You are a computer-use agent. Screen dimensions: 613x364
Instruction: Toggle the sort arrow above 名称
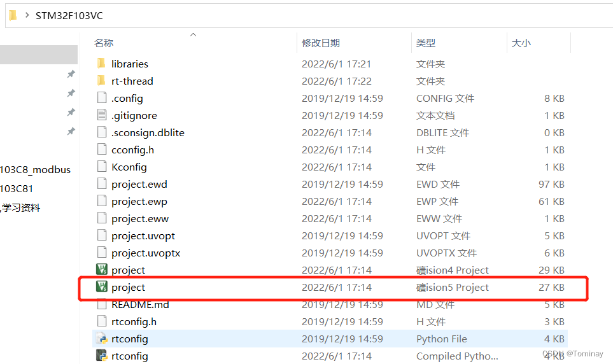point(193,35)
